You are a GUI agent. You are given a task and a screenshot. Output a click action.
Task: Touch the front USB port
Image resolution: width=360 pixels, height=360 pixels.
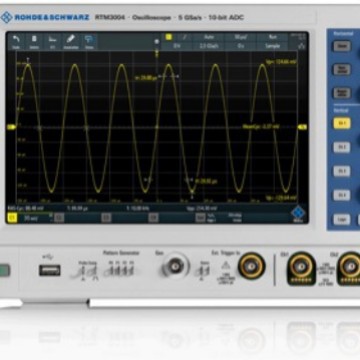click(50, 270)
